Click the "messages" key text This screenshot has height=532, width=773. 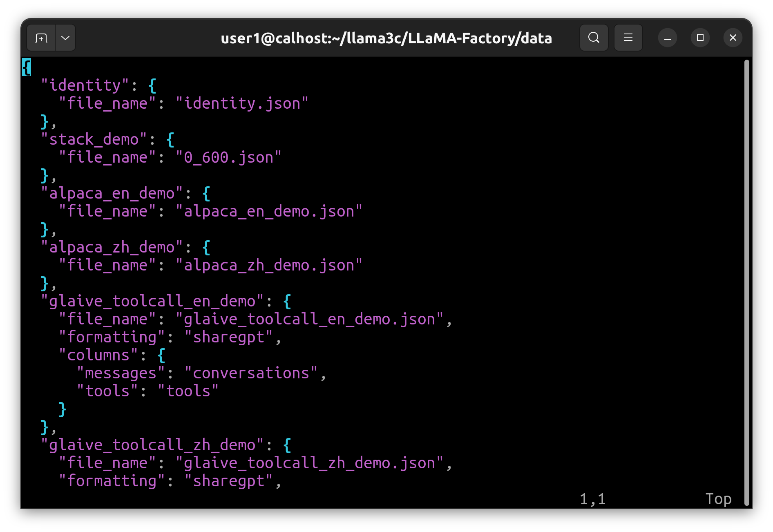[x=121, y=373]
